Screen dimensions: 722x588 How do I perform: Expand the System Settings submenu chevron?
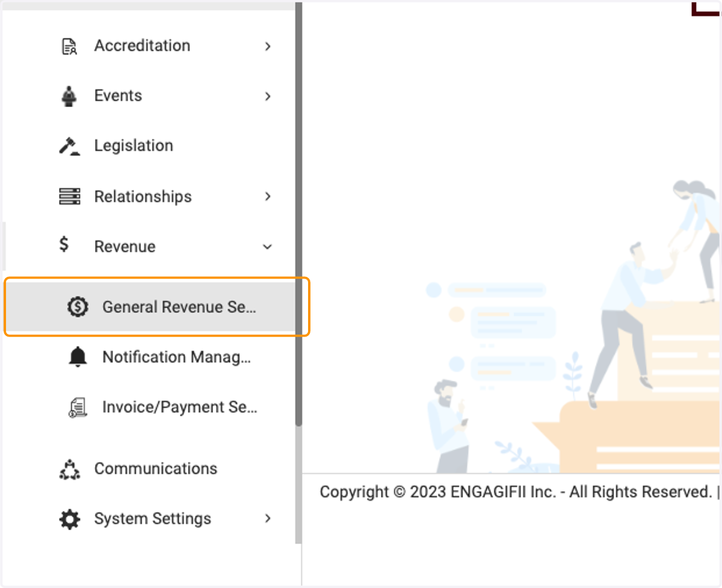coord(268,518)
